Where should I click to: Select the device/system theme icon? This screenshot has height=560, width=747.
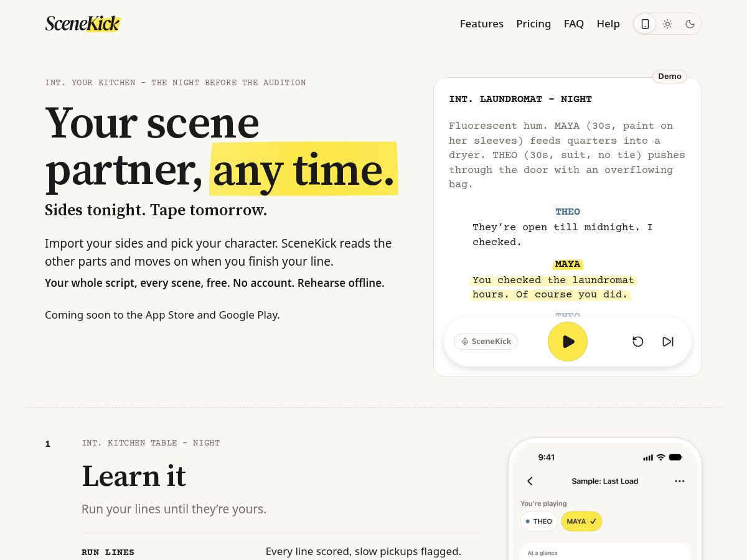coord(646,24)
